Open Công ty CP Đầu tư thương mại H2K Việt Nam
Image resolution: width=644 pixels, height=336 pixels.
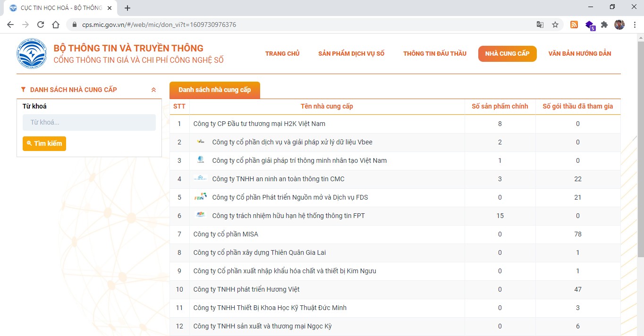[x=259, y=124]
